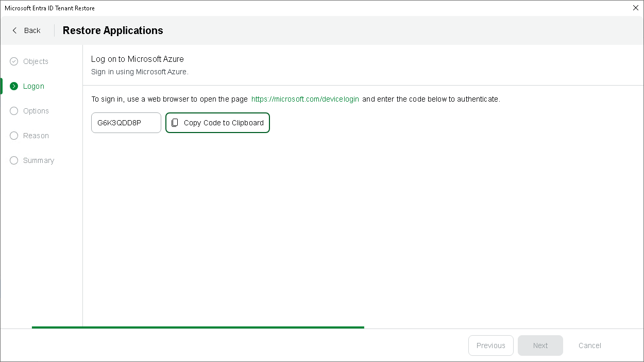The image size is (644, 362).
Task: Jump to the Reason wizard step
Action: point(36,136)
